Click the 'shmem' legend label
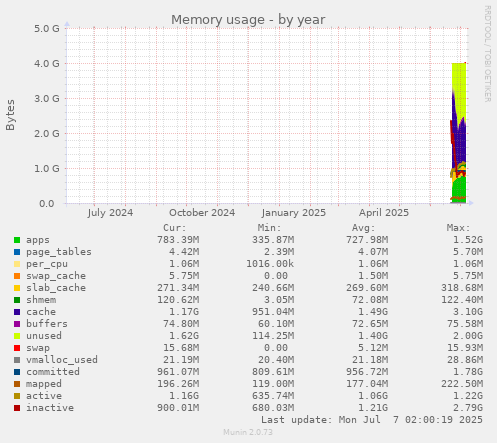Screen dimensions: 497x443 click(x=41, y=300)
